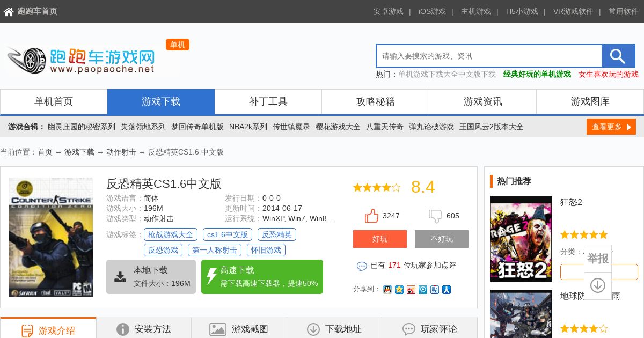Open the 常用软件 top link

click(624, 11)
